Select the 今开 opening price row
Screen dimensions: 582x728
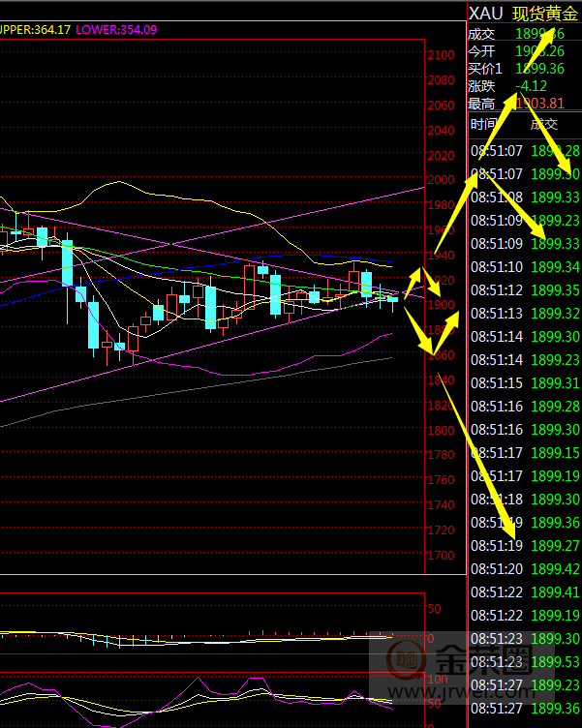click(x=523, y=50)
